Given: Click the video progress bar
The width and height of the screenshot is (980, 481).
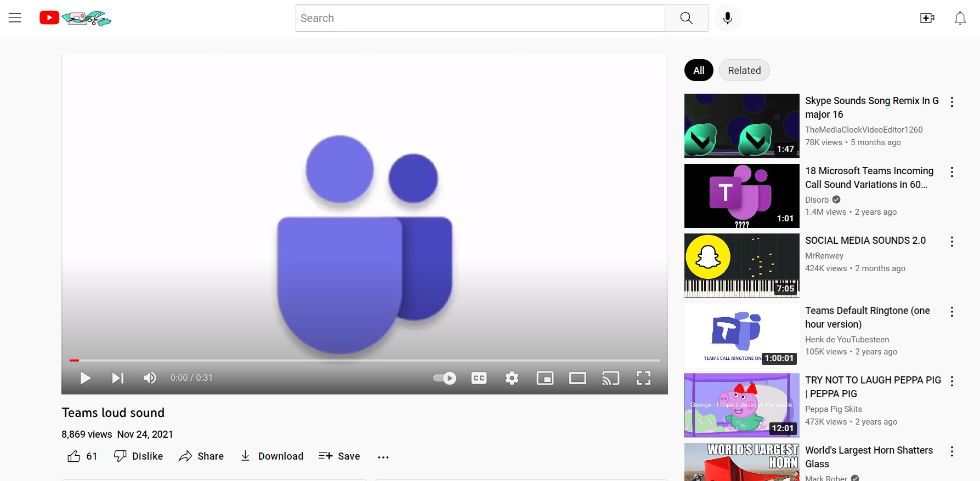Looking at the screenshot, I should (x=364, y=360).
